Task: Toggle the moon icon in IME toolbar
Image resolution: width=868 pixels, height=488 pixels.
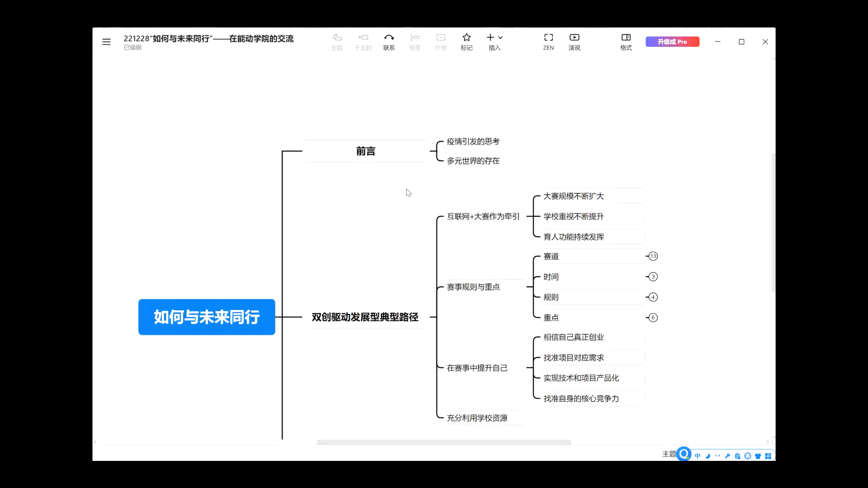Action: click(708, 456)
